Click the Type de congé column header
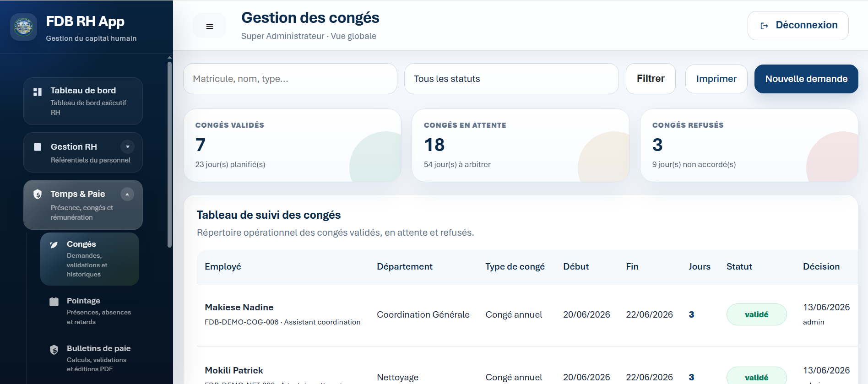The image size is (868, 384). [515, 266]
